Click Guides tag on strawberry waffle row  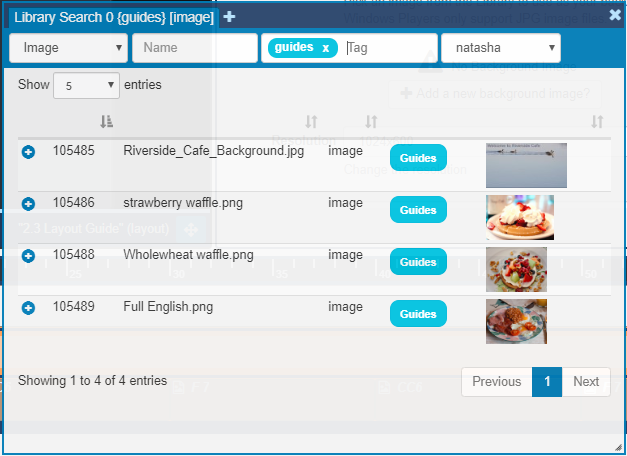tap(417, 210)
